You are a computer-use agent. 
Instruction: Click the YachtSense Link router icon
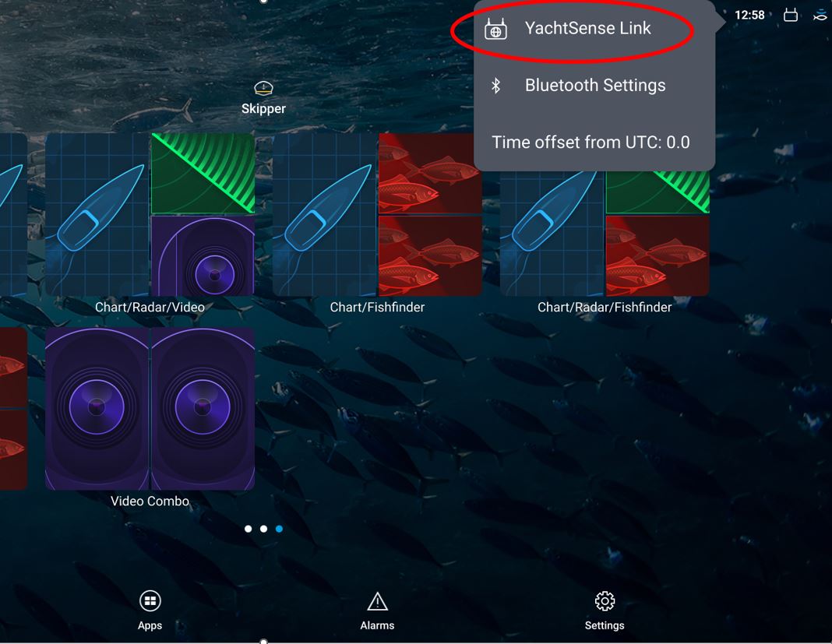click(x=495, y=30)
